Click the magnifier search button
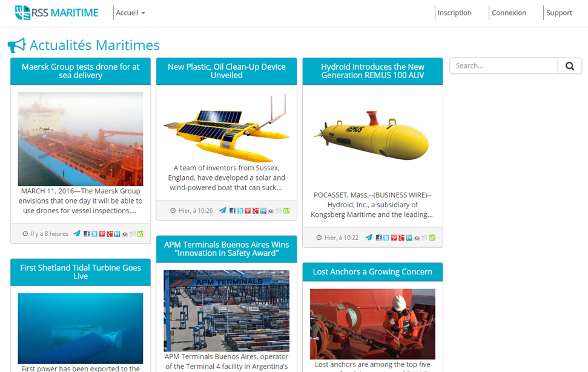Screen dimensions: 588x372 click(570, 66)
